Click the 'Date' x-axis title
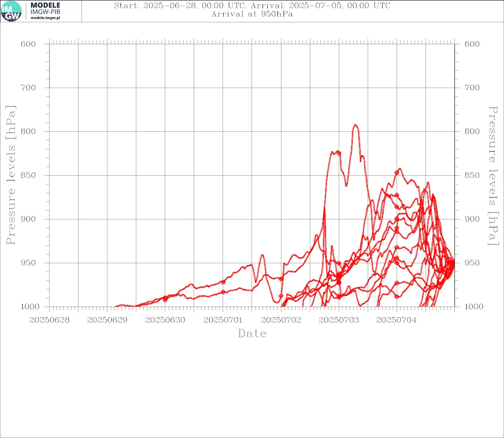This screenshot has width=504, height=438. click(x=252, y=334)
